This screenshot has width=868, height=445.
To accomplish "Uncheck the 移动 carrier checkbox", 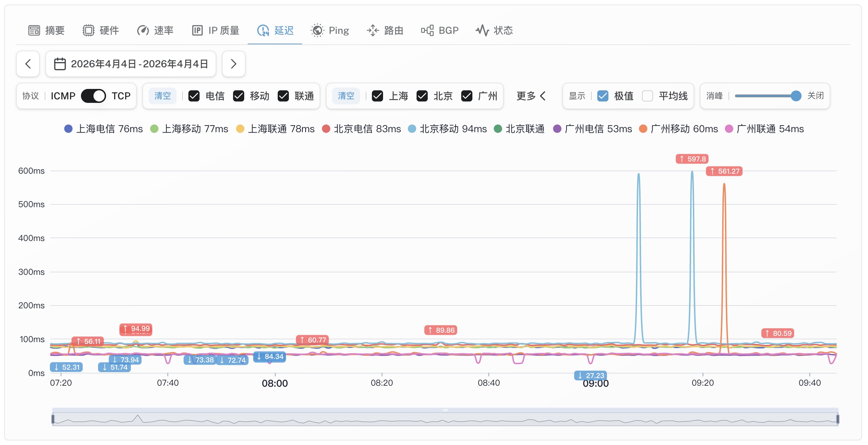I will click(239, 96).
